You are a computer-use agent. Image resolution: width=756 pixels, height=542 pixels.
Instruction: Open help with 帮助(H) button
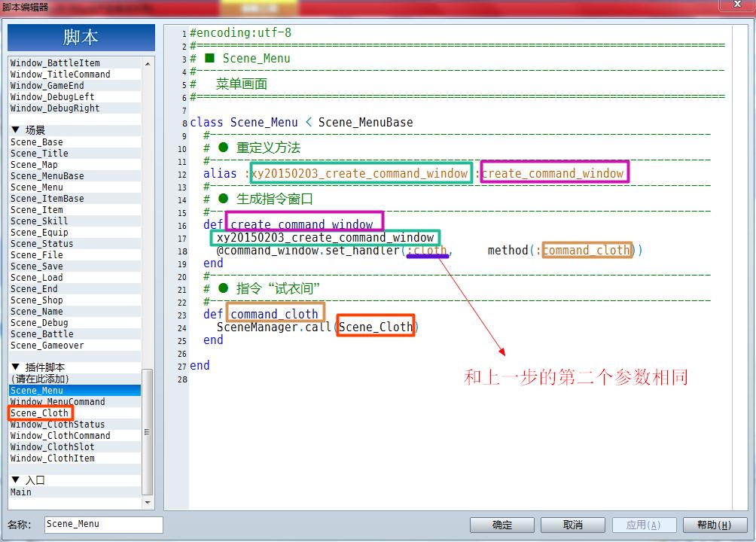point(715,525)
